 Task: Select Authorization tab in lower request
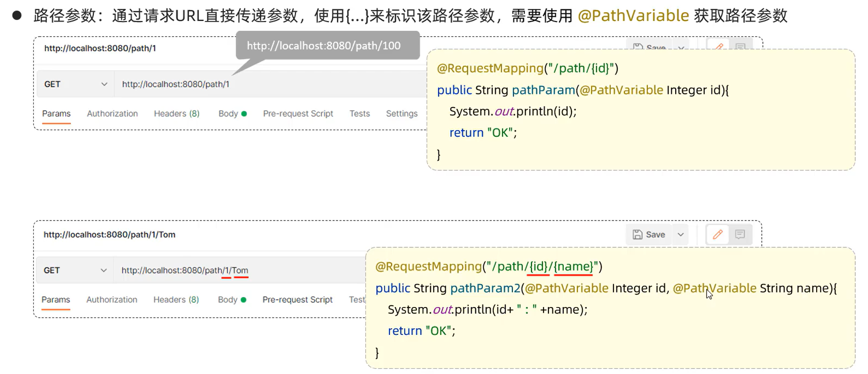coord(112,300)
